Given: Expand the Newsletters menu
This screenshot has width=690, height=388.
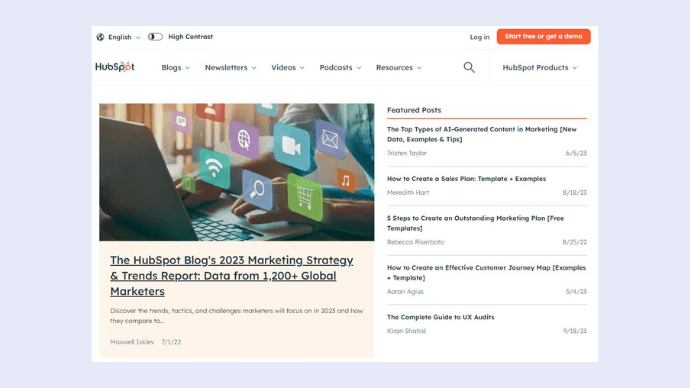Looking at the screenshot, I should pos(231,67).
